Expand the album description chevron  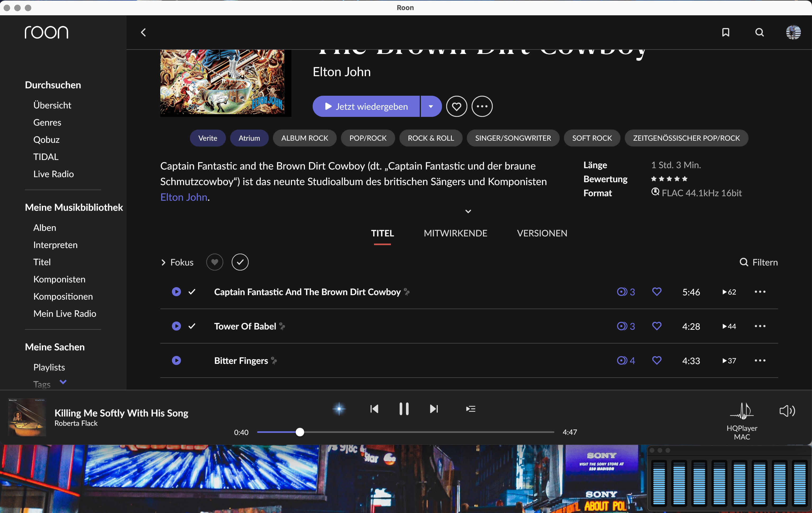coord(468,211)
